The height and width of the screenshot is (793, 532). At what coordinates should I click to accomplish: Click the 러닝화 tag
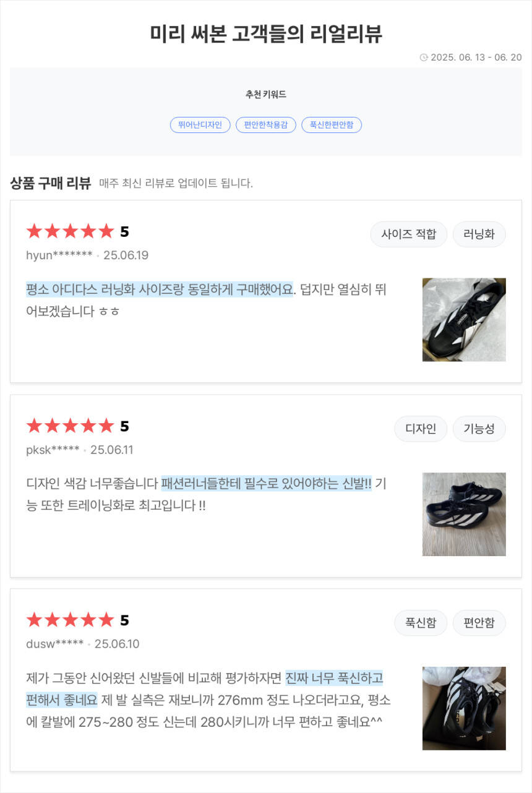[x=479, y=234]
